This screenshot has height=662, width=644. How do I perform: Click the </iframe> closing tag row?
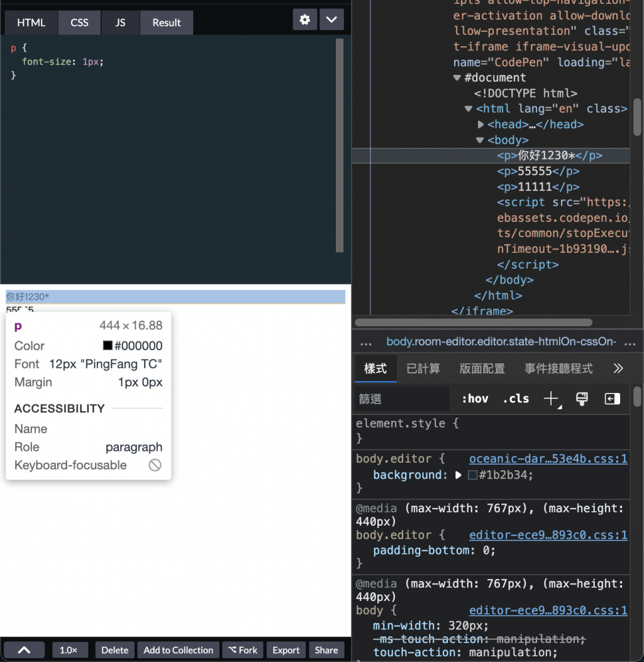(x=482, y=311)
